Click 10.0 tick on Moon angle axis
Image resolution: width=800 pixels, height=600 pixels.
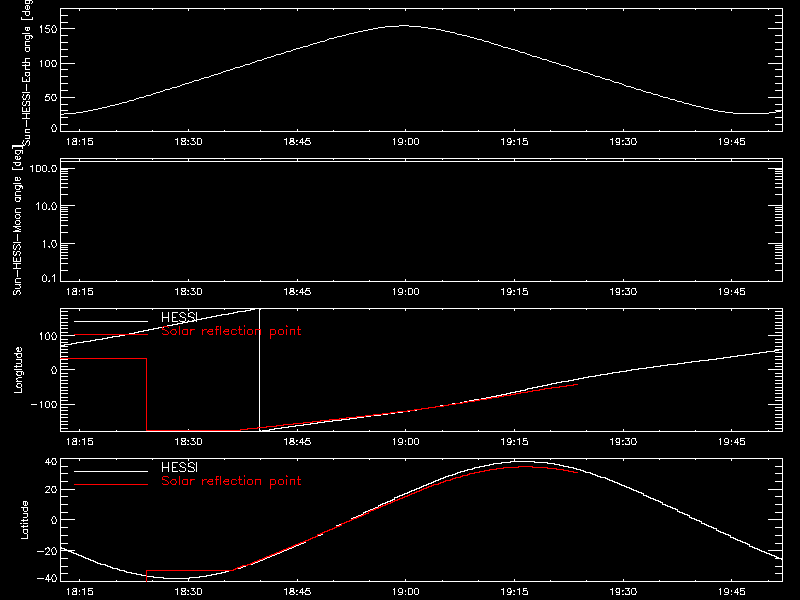click(46, 207)
